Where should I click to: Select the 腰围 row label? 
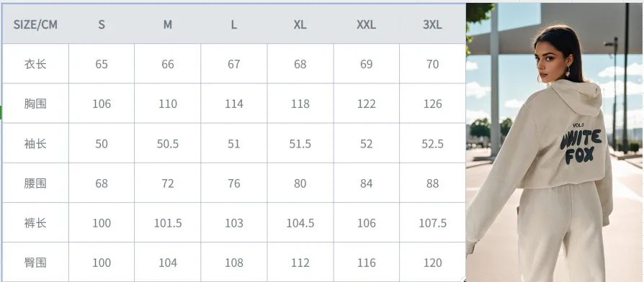(35, 183)
